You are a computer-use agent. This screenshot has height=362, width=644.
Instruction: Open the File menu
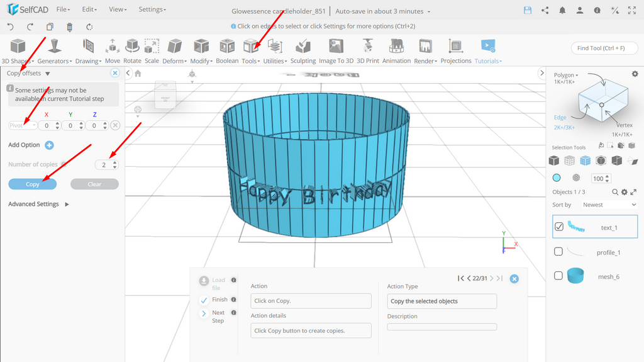[63, 9]
